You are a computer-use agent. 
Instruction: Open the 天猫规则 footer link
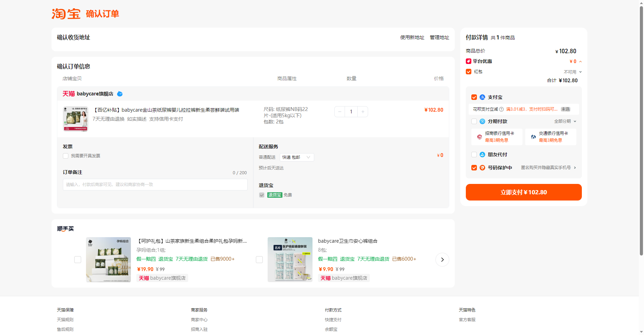pyautogui.click(x=65, y=320)
